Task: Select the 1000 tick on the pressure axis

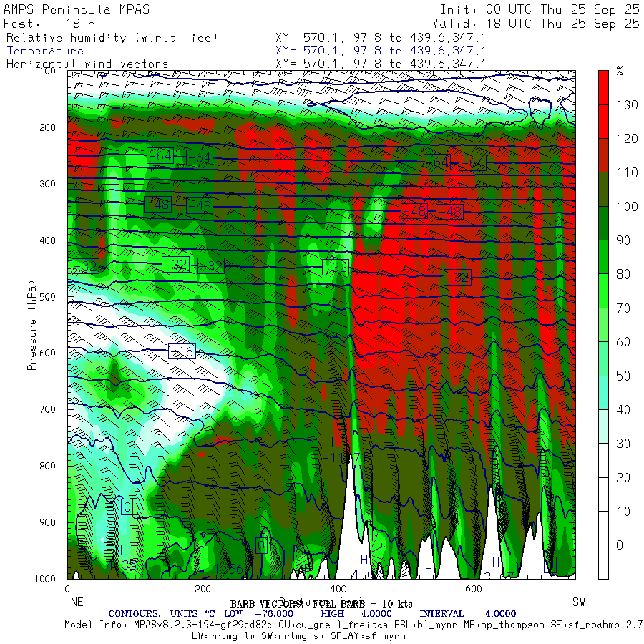Action: [45, 579]
